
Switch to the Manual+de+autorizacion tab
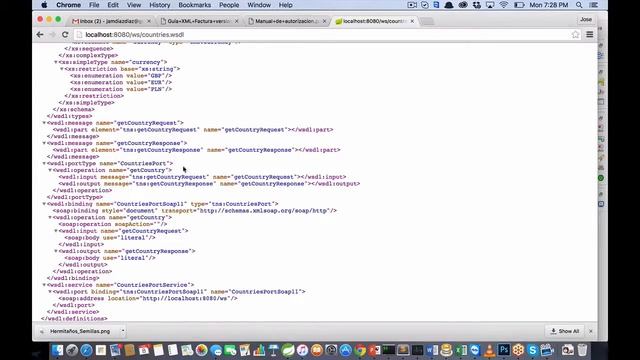[x=287, y=21]
